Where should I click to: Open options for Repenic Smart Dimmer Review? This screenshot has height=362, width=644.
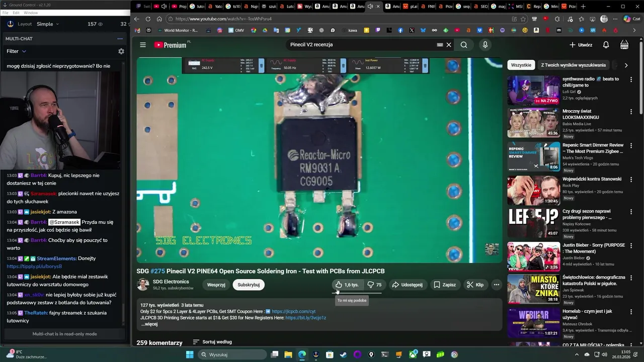[x=631, y=146]
